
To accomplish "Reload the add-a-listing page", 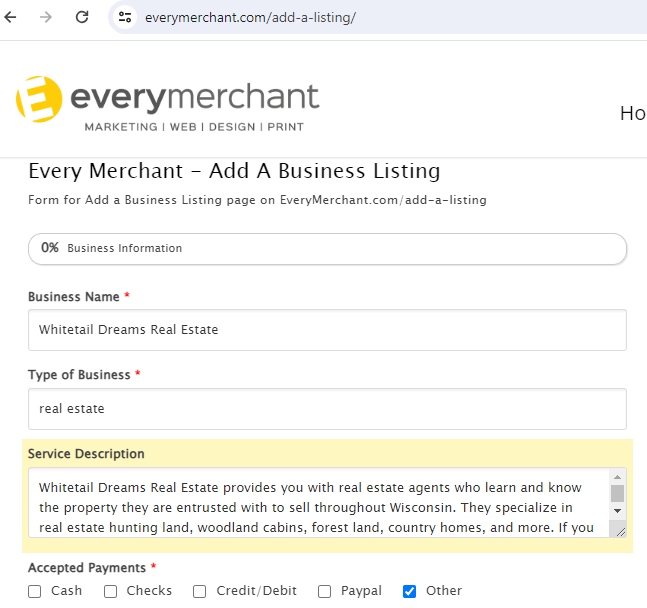I will click(82, 17).
